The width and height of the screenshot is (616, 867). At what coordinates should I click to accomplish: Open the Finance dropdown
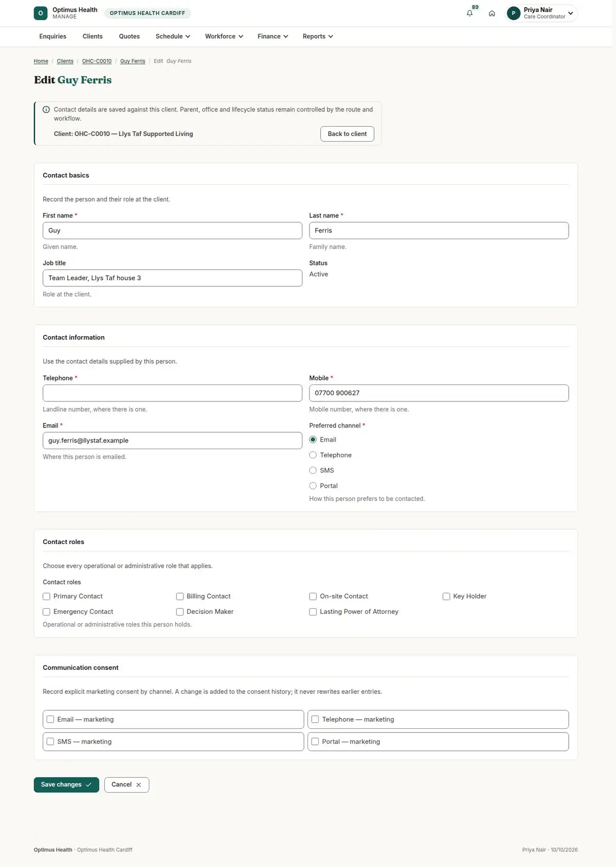[x=273, y=36]
